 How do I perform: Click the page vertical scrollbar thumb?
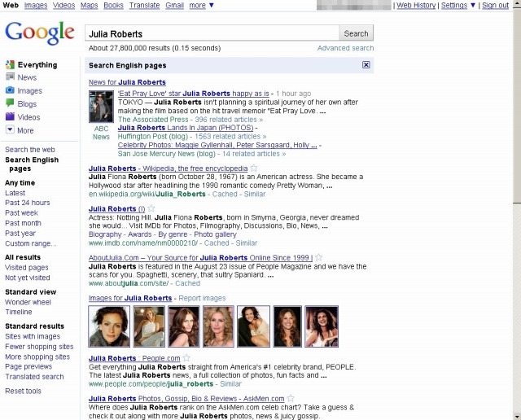point(517,107)
